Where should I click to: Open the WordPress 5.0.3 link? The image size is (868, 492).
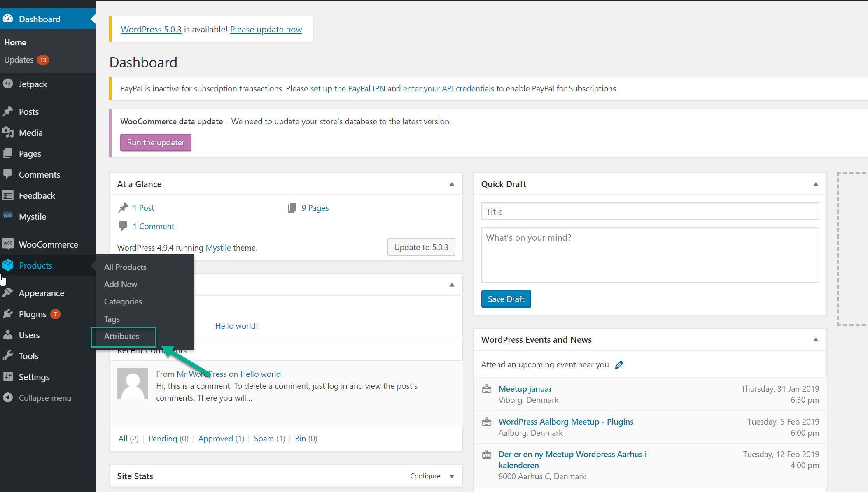[151, 30]
